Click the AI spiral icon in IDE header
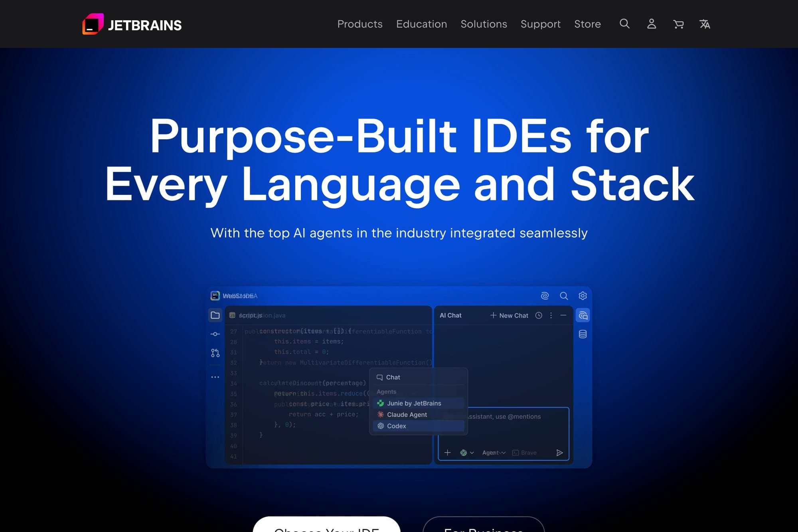Screen dimensions: 798x532 pyautogui.click(x=545, y=296)
